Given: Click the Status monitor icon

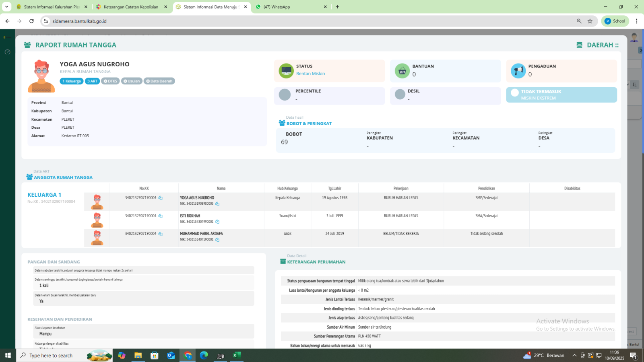Looking at the screenshot, I should (286, 71).
